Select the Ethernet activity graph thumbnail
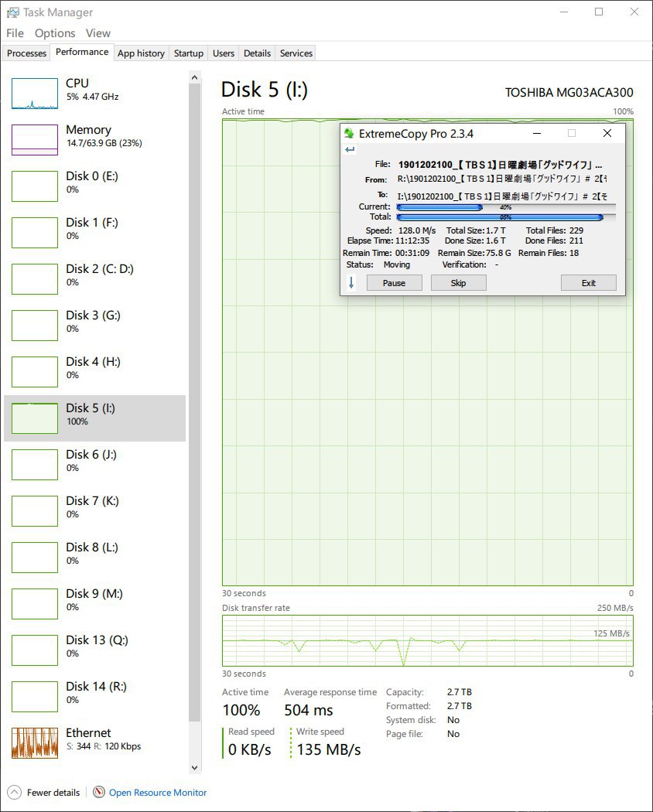The height and width of the screenshot is (812, 653). [35, 743]
